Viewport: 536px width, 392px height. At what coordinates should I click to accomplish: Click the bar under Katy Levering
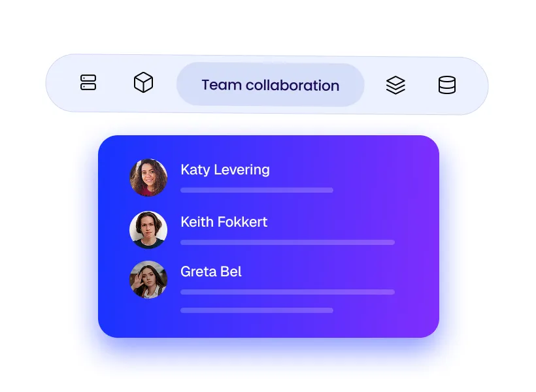(257, 190)
